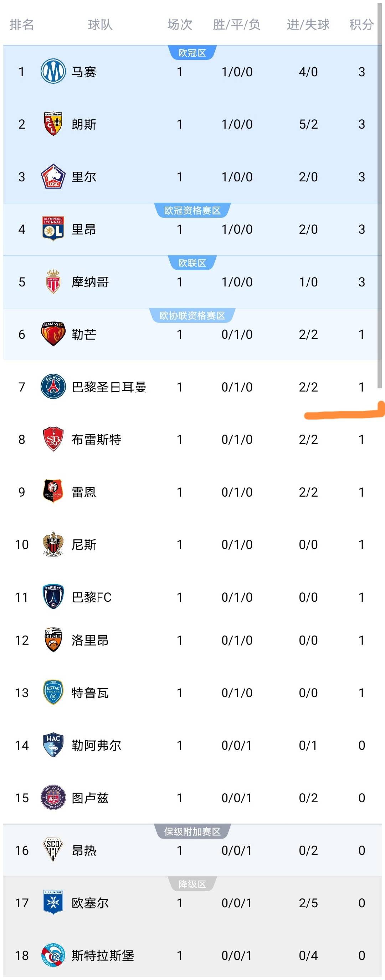Select the Olympique Lyonnais logo
This screenshot has height=980, width=385.
tap(53, 229)
